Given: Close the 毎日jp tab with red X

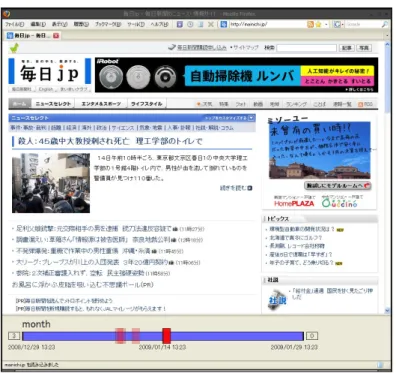Looking at the screenshot, I should point(56,35).
